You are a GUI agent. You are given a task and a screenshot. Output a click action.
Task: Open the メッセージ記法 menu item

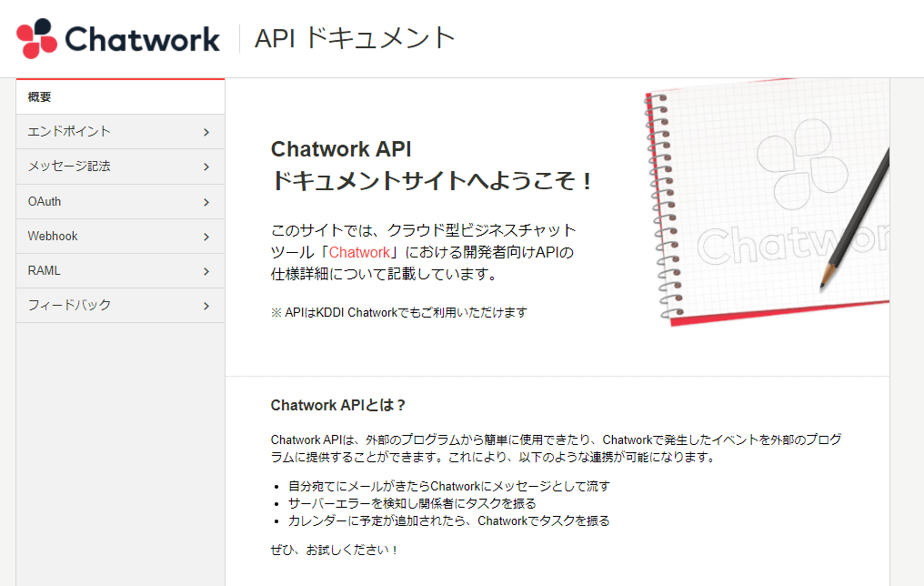pyautogui.click(x=120, y=167)
